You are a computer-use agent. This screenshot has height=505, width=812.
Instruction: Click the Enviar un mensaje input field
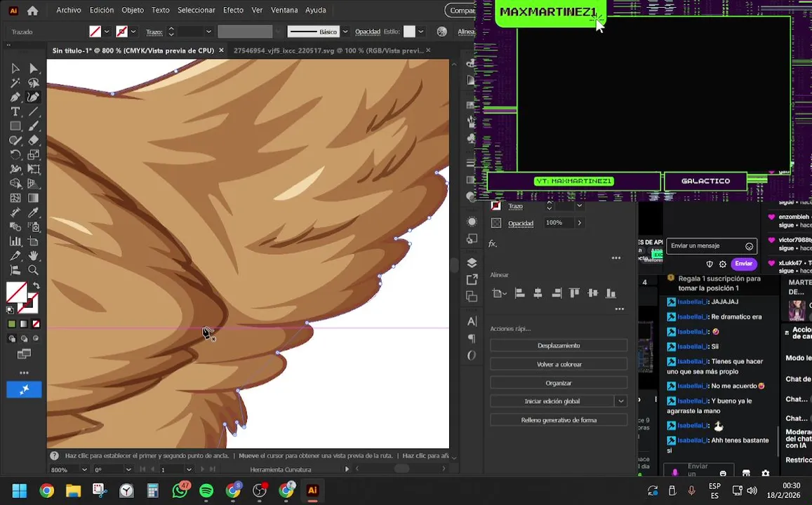[712, 245]
